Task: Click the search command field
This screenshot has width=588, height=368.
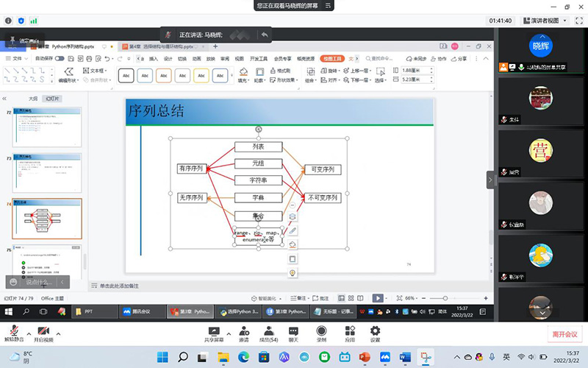Action: 379,59
